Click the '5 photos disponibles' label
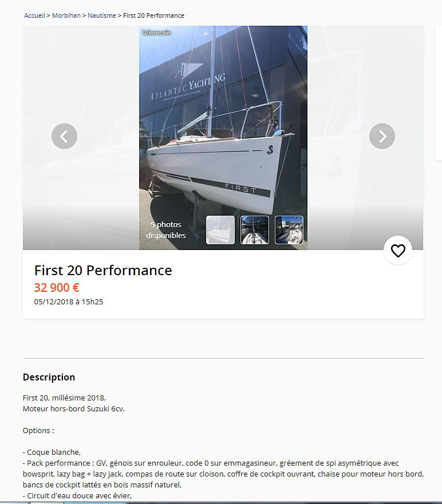The height and width of the screenshot is (504, 442). [x=166, y=230]
